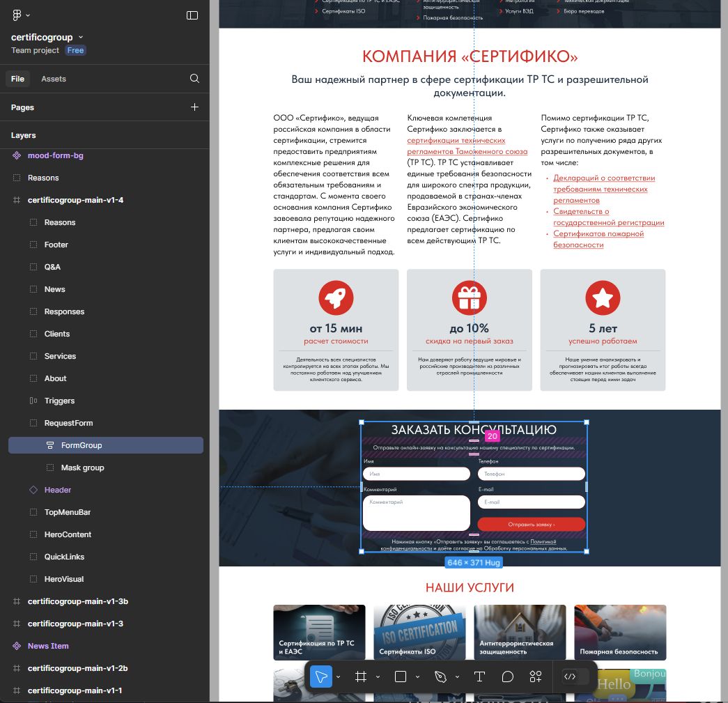728x703 pixels.
Task: Click the E-mail input field
Action: (531, 502)
